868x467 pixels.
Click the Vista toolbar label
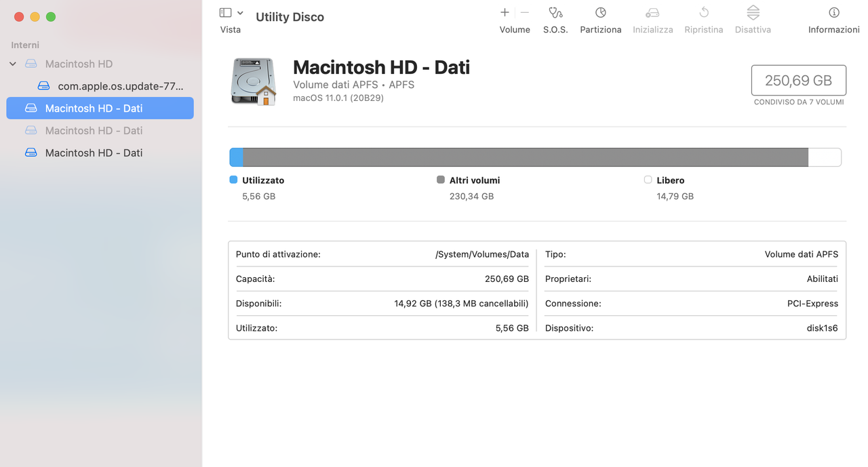(x=231, y=30)
